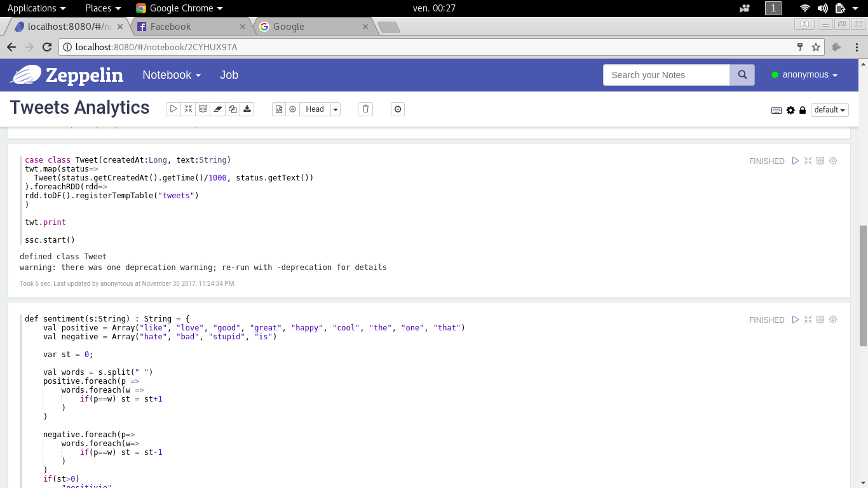Image resolution: width=868 pixels, height=488 pixels.
Task: Click the volume icon in top panel
Action: click(823, 8)
